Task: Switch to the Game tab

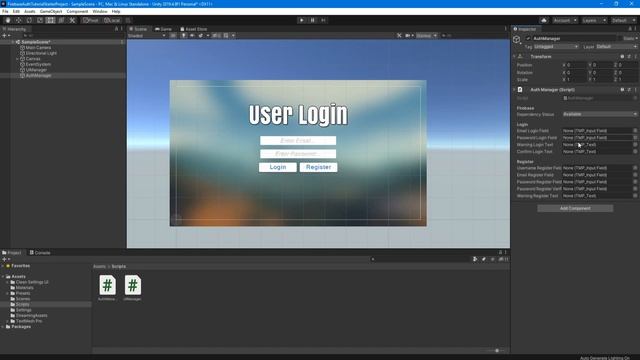Action: [x=163, y=29]
